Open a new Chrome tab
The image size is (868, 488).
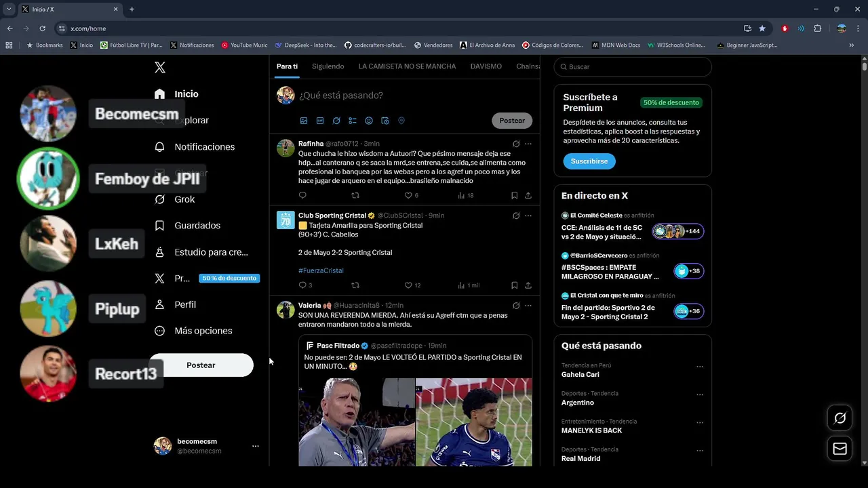click(x=132, y=9)
